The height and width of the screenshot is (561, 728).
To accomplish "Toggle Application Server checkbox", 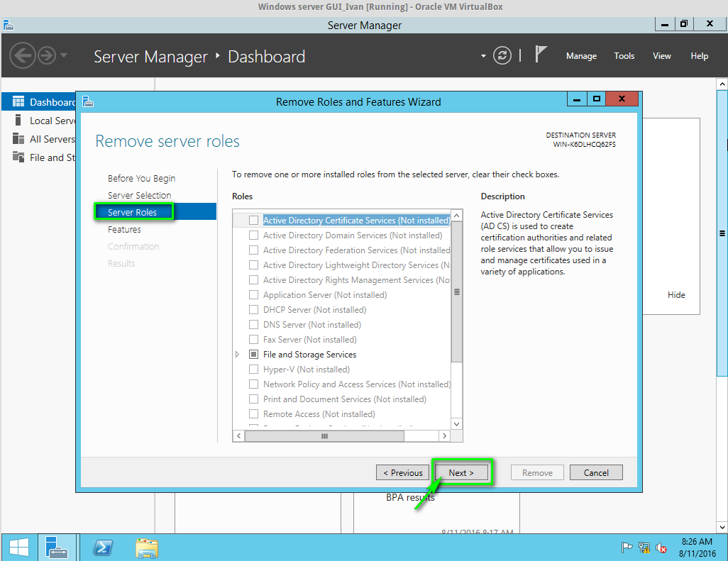I will pos(253,294).
